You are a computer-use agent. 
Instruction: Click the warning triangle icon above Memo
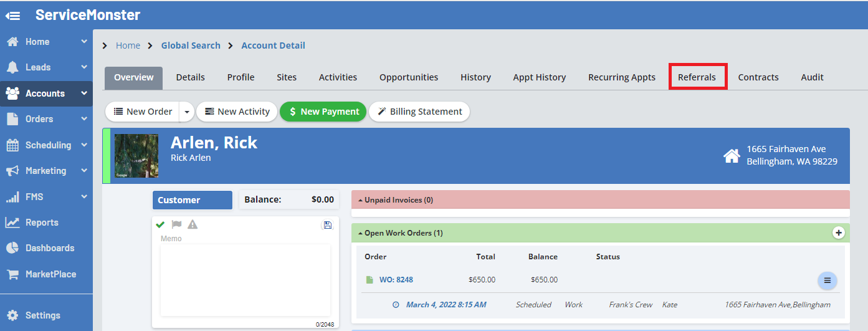(193, 224)
